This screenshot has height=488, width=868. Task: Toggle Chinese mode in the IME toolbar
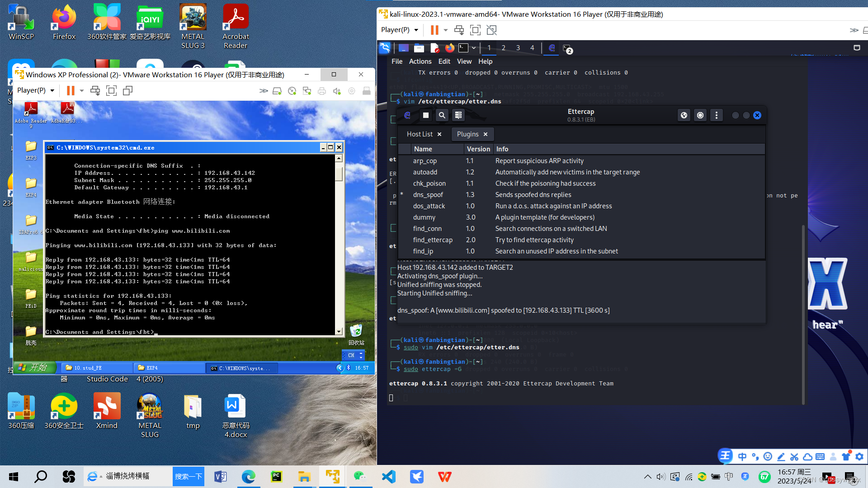(x=742, y=456)
